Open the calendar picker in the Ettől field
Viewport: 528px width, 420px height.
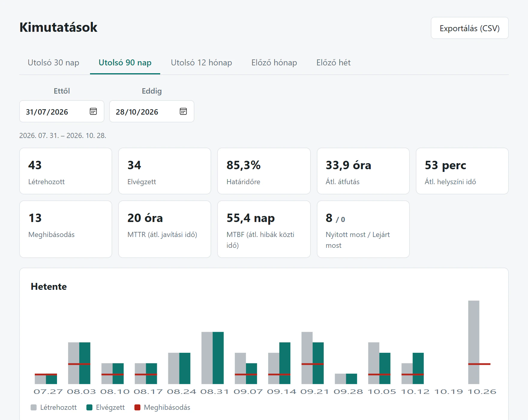[93, 111]
